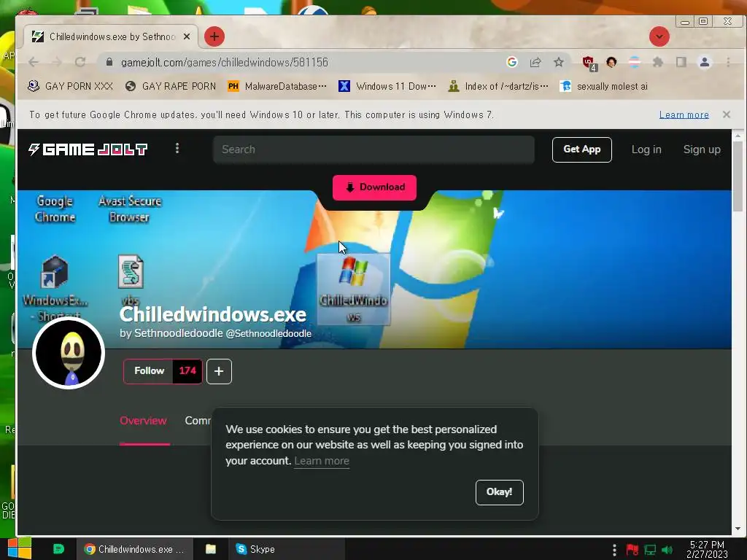
Task: Select the Overview tab
Action: pyautogui.click(x=144, y=421)
